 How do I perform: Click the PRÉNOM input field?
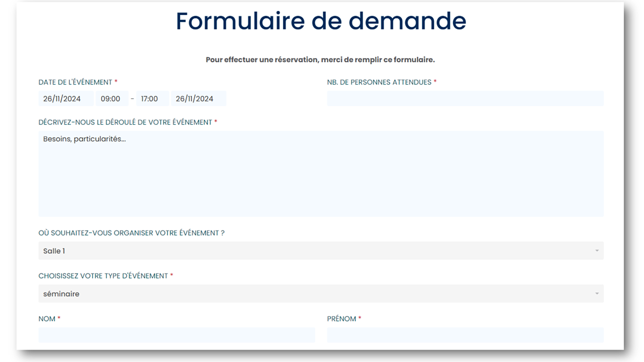466,335
